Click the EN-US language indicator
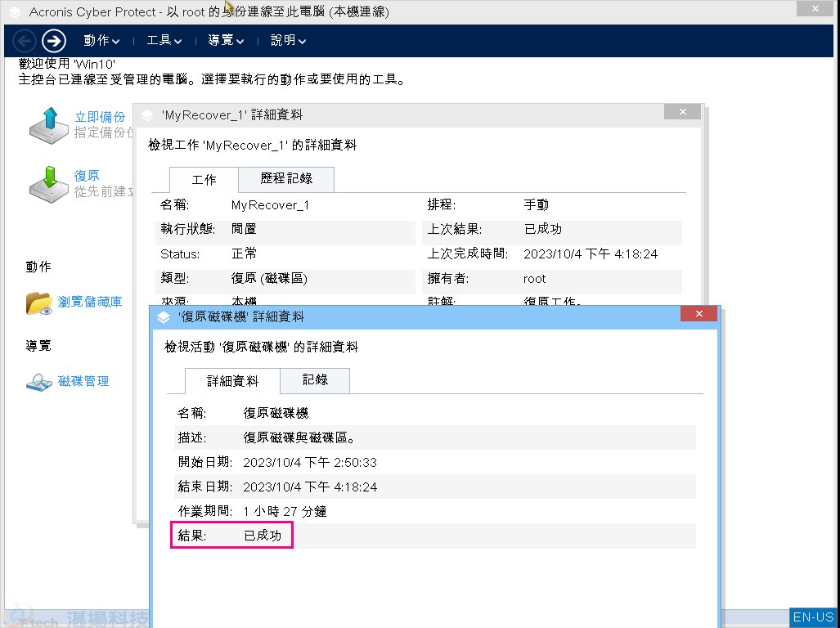Screen dimensions: 840x628 point(813,617)
